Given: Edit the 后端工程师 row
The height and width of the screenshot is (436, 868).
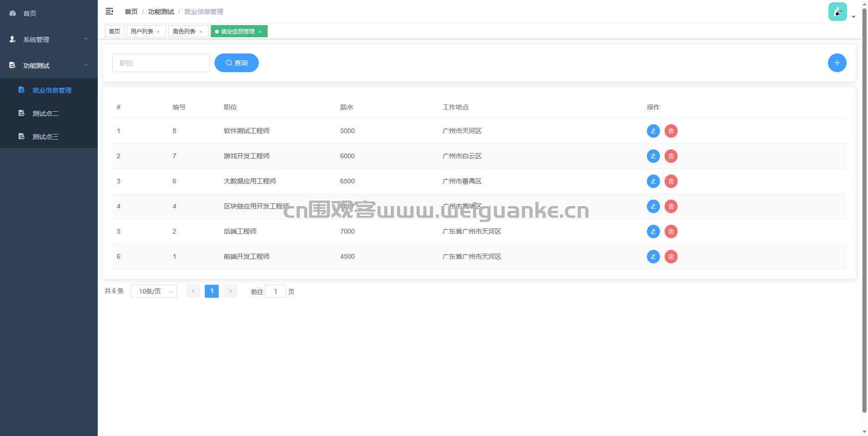Looking at the screenshot, I should click(653, 232).
